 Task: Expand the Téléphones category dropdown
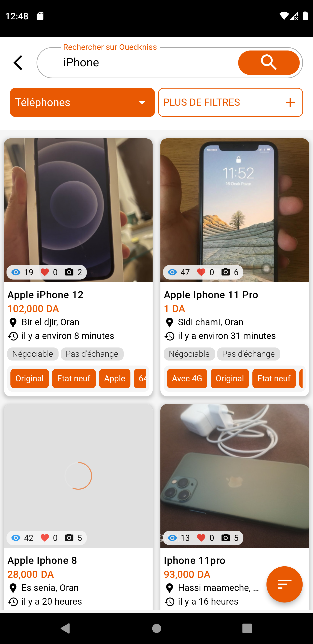[82, 102]
